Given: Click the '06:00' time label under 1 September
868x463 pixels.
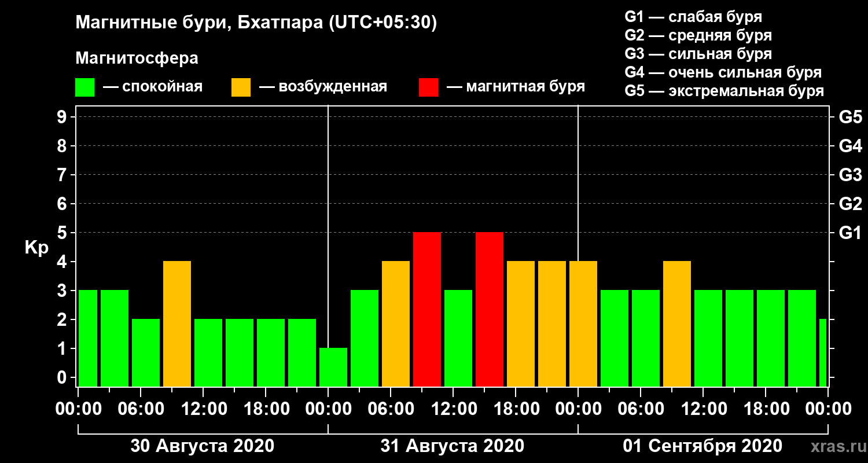Looking at the screenshot, I should [641, 409].
